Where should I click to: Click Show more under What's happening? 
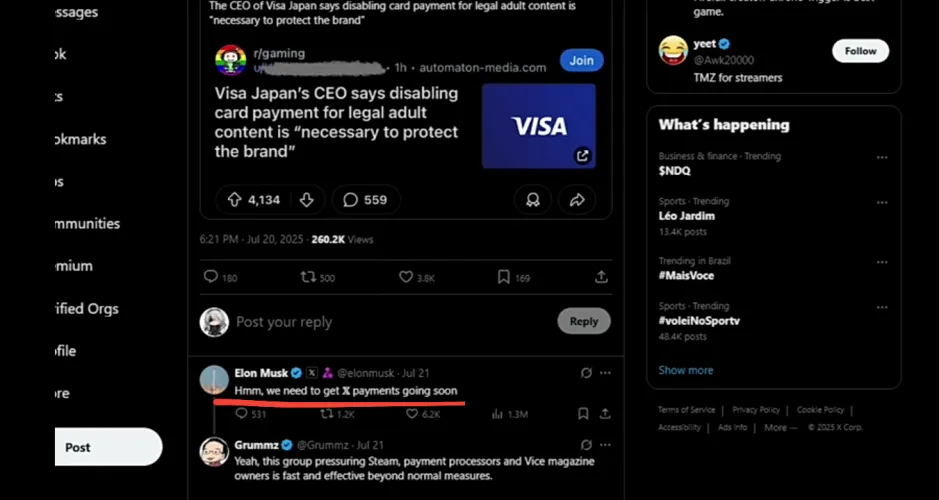click(x=686, y=370)
